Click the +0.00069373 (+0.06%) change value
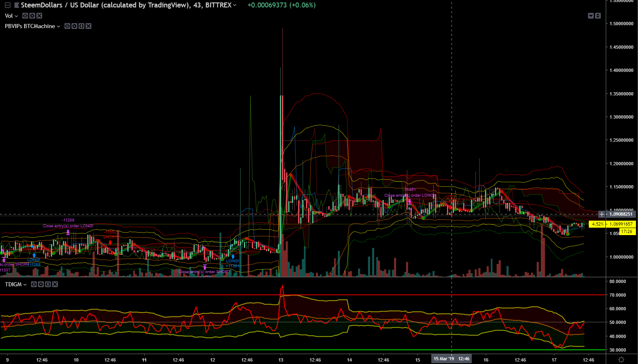Viewport: 638px width, 364px height. (282, 5)
